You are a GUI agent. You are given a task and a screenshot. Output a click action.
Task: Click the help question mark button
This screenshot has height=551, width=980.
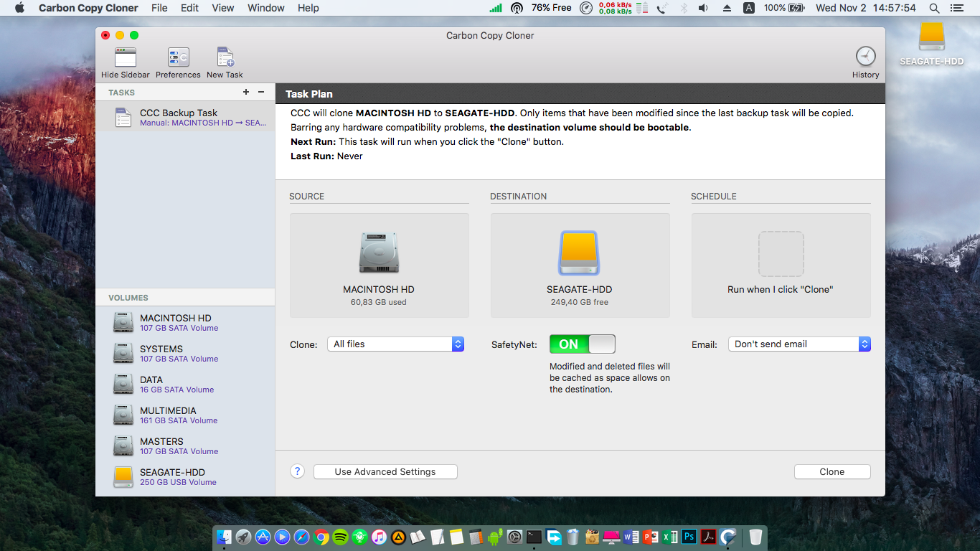coord(298,471)
